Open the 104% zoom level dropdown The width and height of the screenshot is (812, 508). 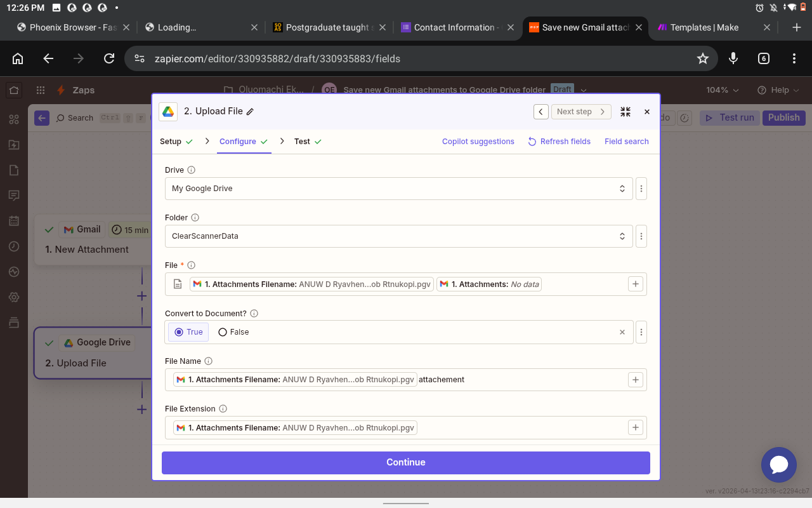[723, 90]
